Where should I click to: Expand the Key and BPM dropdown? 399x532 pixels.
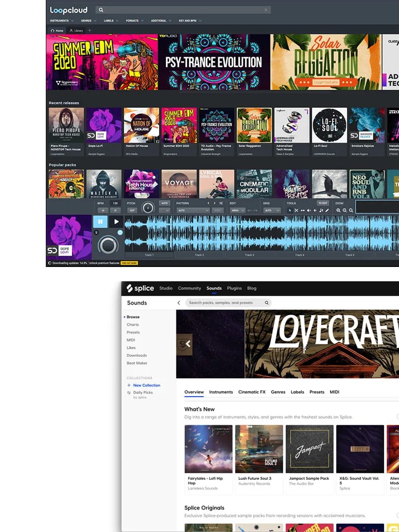(190, 21)
